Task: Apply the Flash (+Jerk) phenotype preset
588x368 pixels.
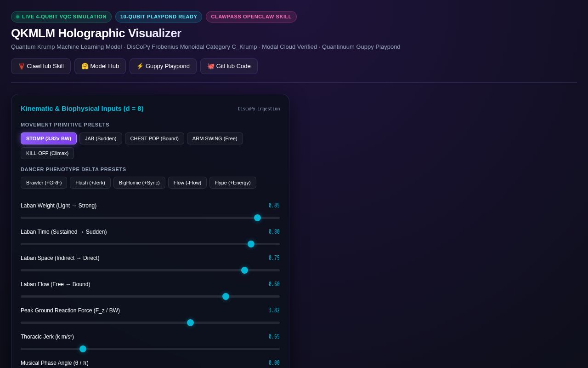Action: (90, 183)
